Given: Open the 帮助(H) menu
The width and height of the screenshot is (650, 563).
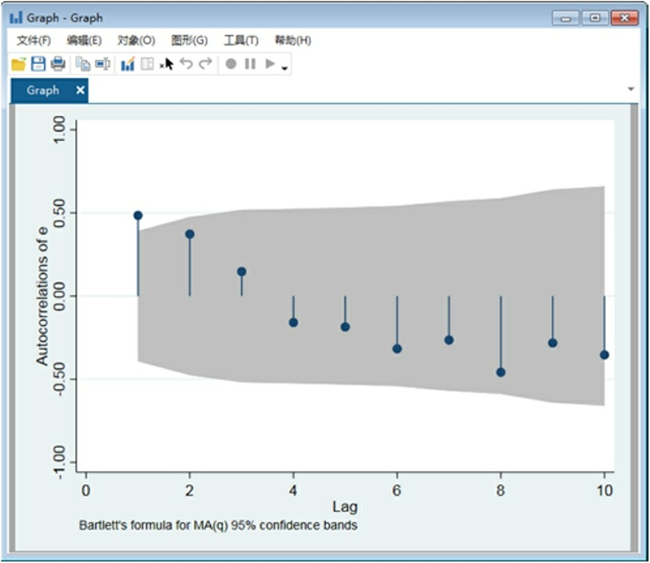Looking at the screenshot, I should [x=292, y=40].
